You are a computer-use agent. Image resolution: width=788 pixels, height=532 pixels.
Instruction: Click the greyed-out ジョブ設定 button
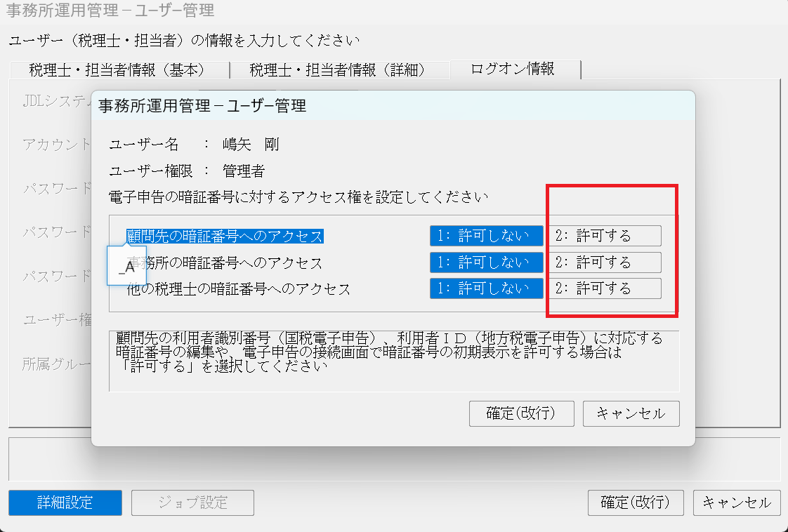[x=192, y=503]
